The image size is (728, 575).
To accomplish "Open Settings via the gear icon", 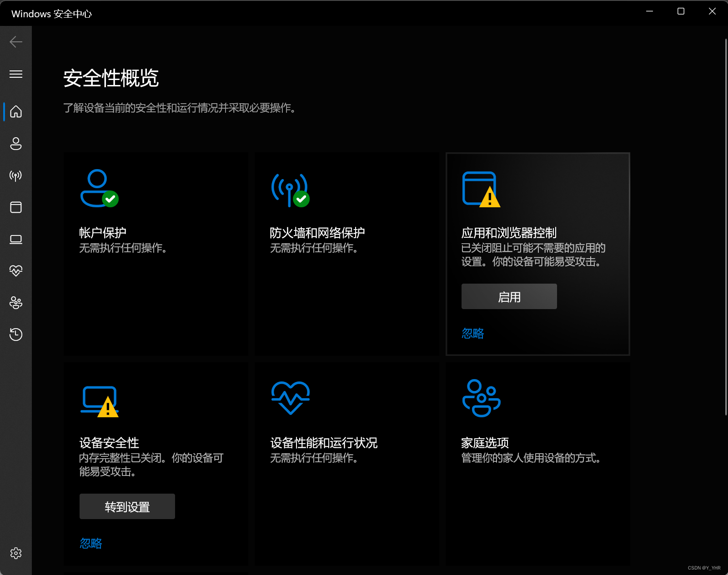I will click(x=16, y=553).
